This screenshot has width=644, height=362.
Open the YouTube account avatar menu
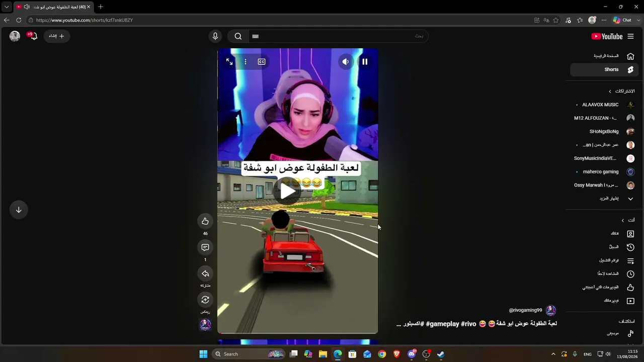pos(15,36)
